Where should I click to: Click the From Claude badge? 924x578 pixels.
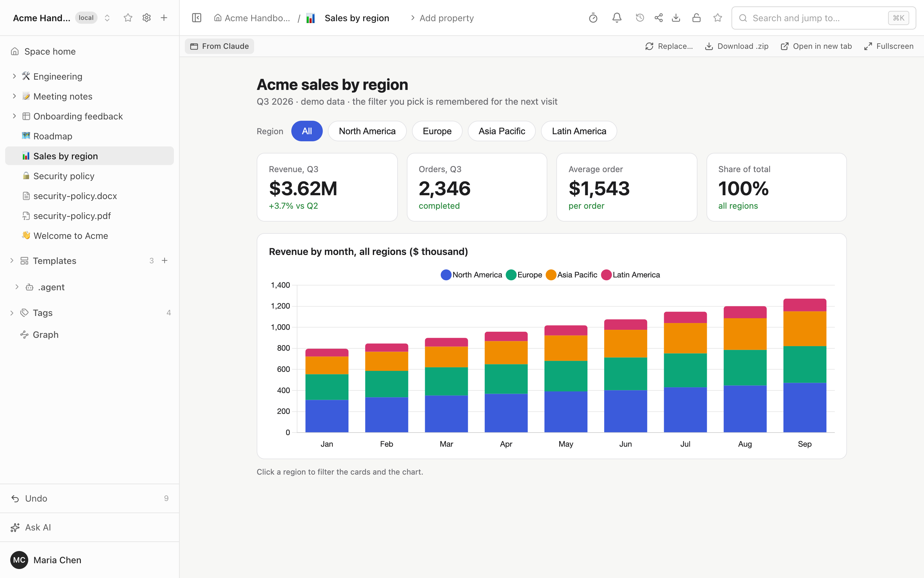(x=219, y=46)
